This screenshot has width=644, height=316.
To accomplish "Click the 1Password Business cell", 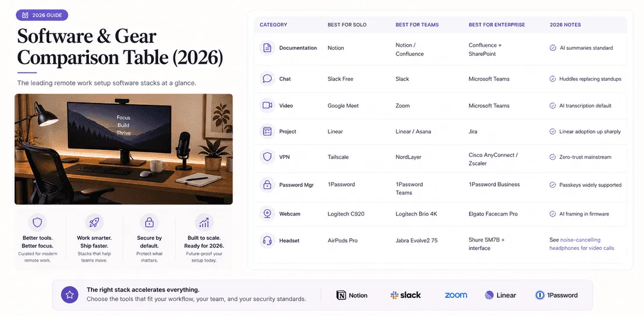I will 494,185.
